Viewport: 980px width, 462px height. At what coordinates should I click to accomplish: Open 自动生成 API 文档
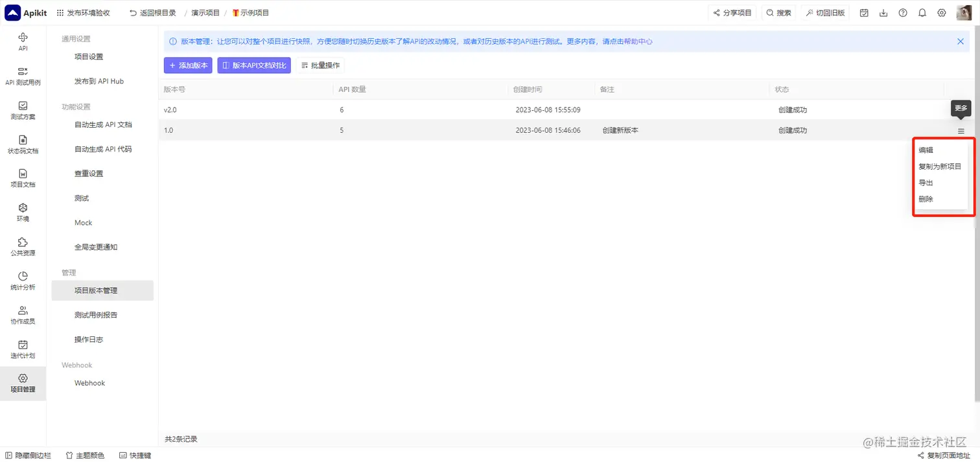coord(102,124)
